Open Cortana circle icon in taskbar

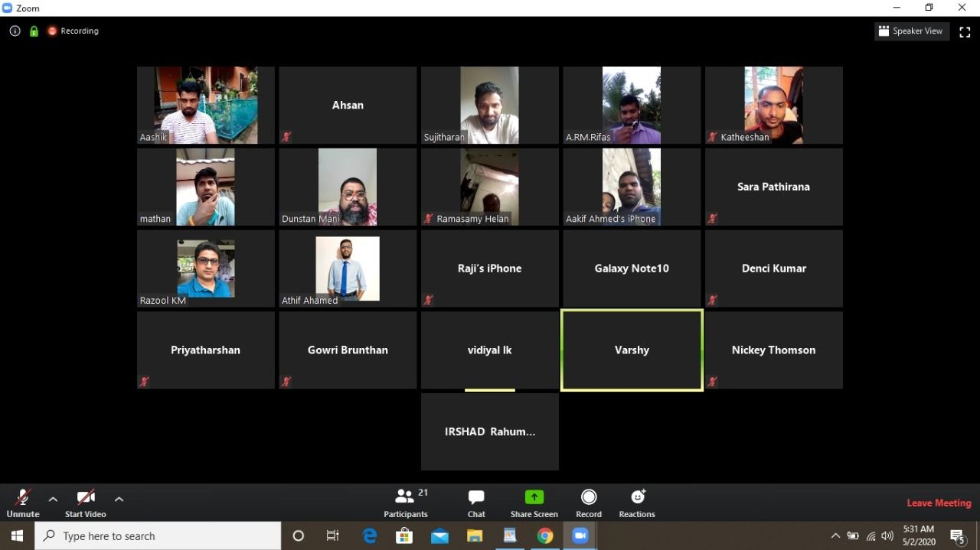pyautogui.click(x=299, y=536)
